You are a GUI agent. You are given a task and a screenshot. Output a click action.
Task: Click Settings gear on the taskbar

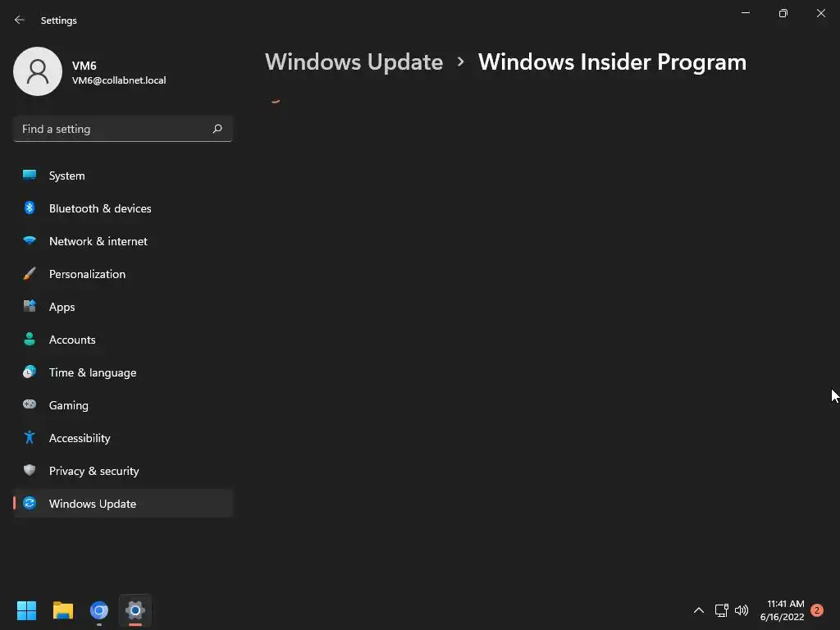pos(135,610)
